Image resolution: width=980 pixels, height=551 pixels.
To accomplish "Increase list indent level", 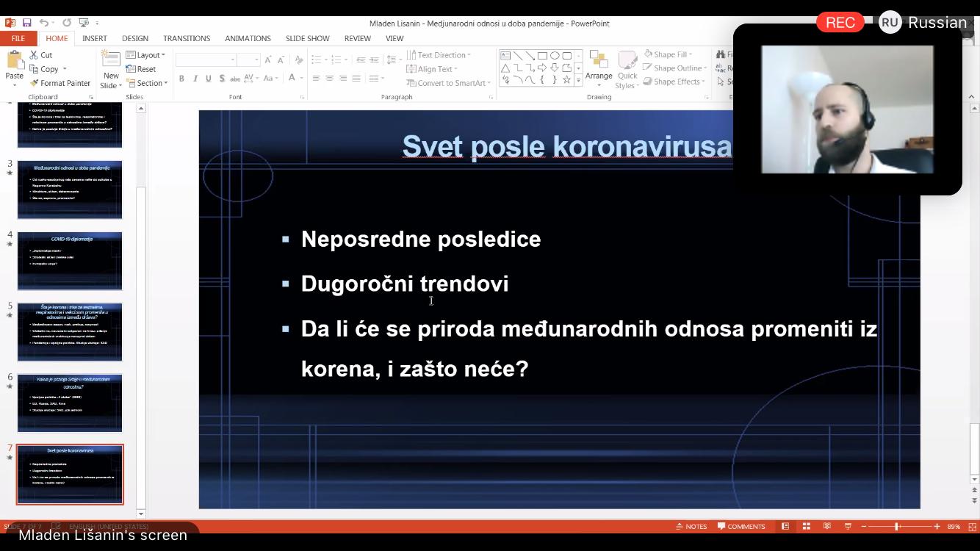I will (x=374, y=60).
